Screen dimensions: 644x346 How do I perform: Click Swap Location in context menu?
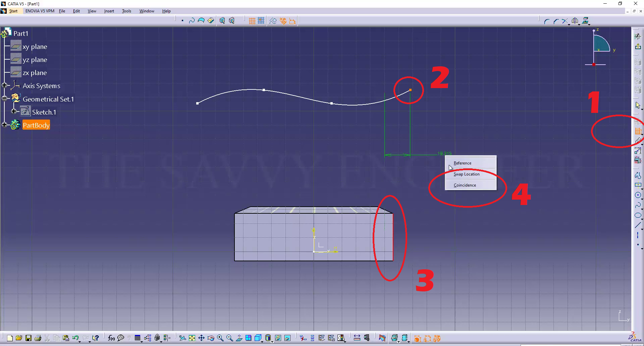[466, 174]
